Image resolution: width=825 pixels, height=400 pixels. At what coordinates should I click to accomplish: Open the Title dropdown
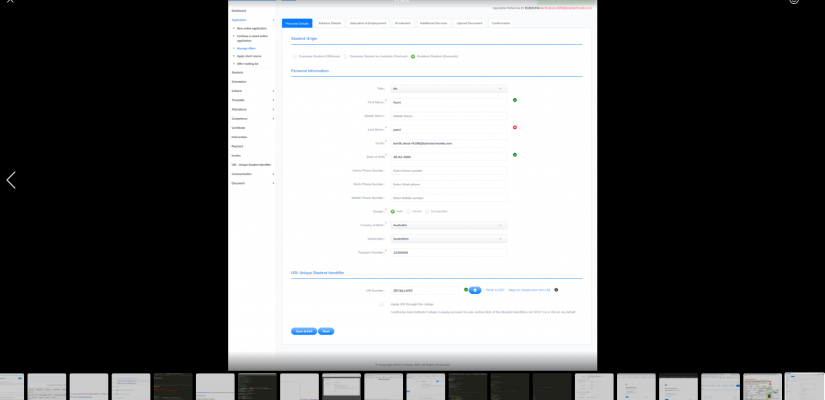pyautogui.click(x=448, y=88)
